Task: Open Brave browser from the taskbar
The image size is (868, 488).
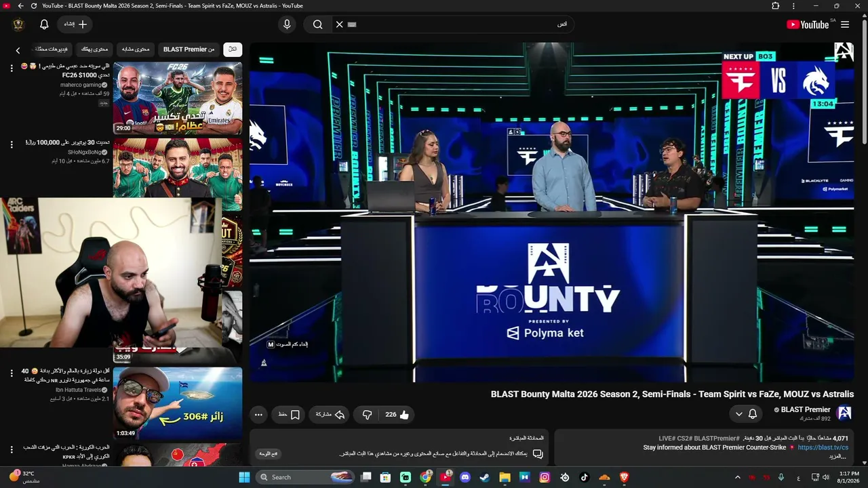Action: [x=624, y=477]
